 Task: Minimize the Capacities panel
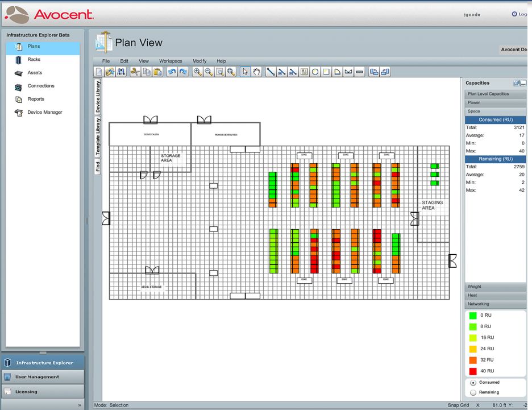click(x=523, y=83)
